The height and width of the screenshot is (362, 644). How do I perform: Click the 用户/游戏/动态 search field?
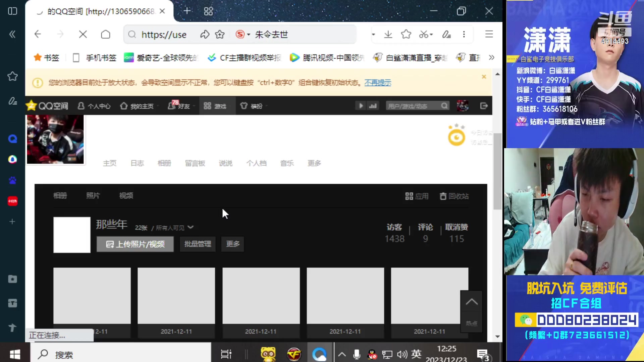coord(413,106)
